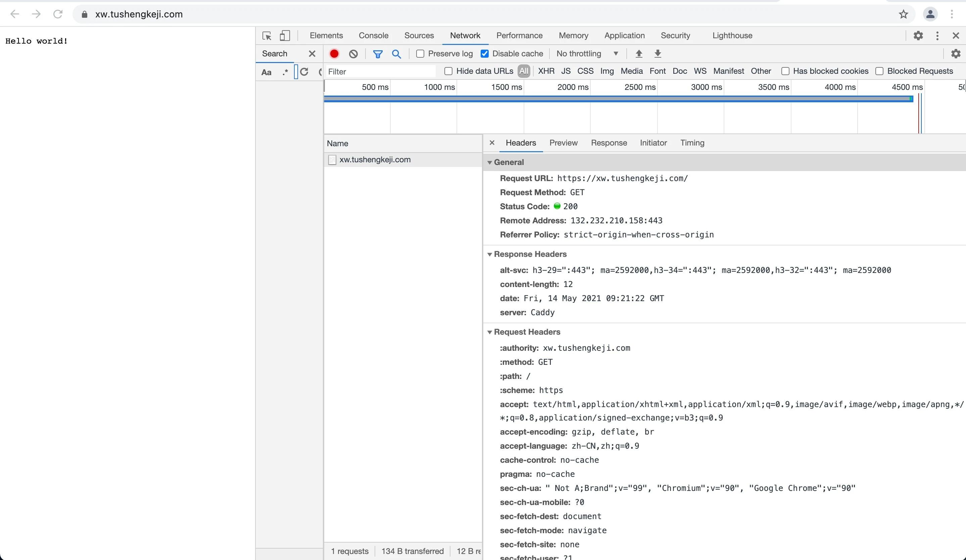Toggle the device toolbar icon

tap(284, 36)
